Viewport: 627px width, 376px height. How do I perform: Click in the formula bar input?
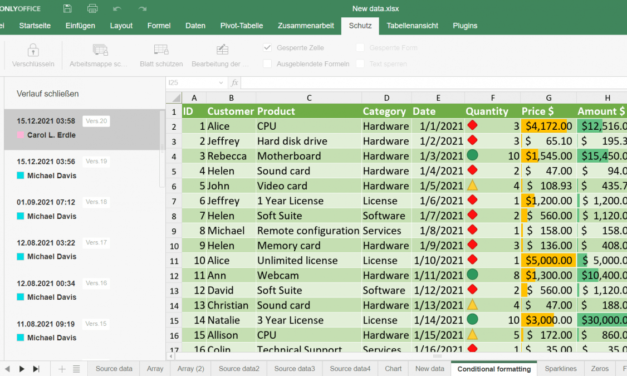tap(433, 83)
